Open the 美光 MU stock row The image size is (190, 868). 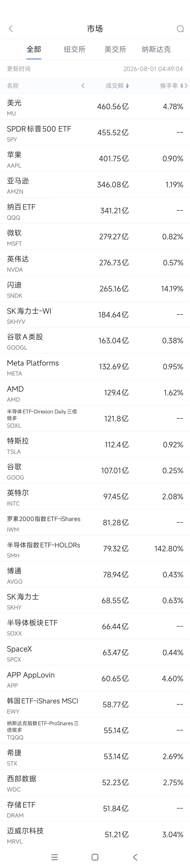[x=95, y=107]
